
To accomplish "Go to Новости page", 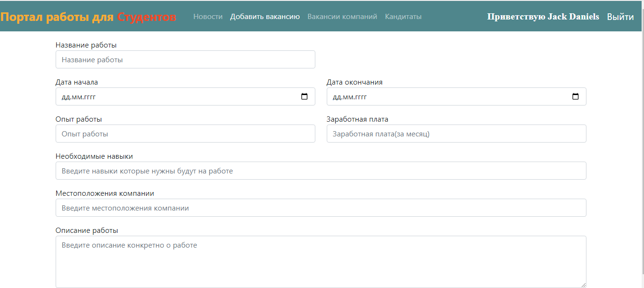I will (208, 17).
